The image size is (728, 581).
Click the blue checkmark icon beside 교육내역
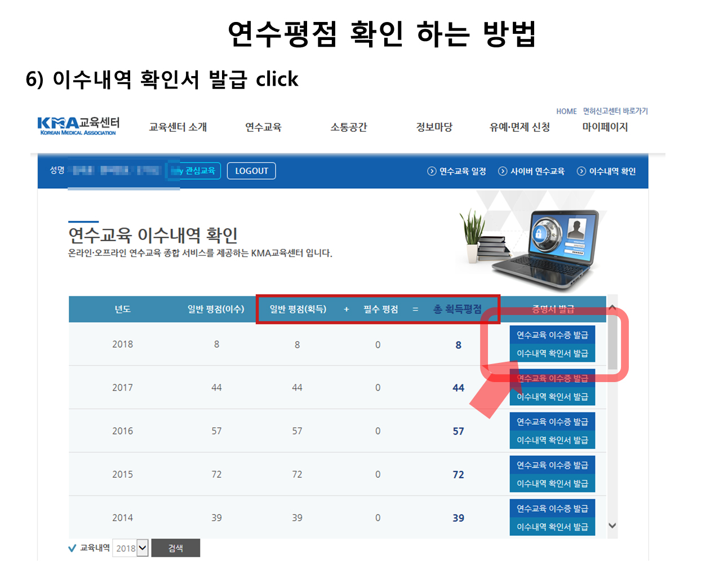point(72,548)
